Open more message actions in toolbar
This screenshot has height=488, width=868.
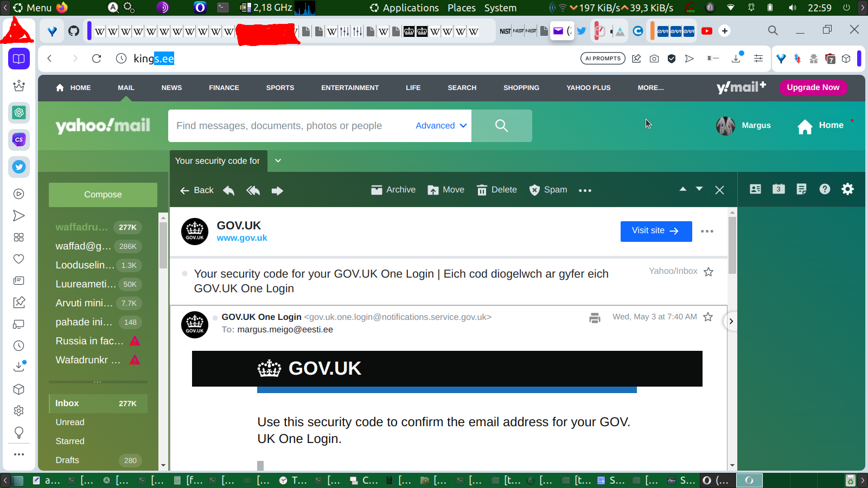pos(585,190)
